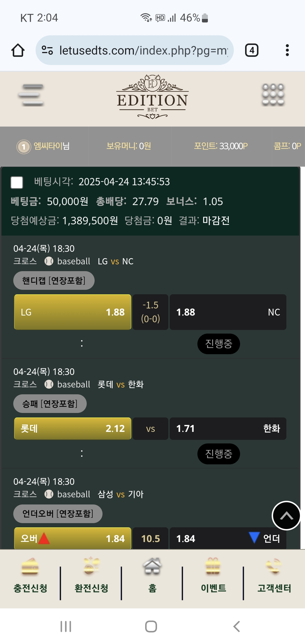305x644 pixels.
Task: Open the dotted grid menu icon
Action: tap(273, 95)
